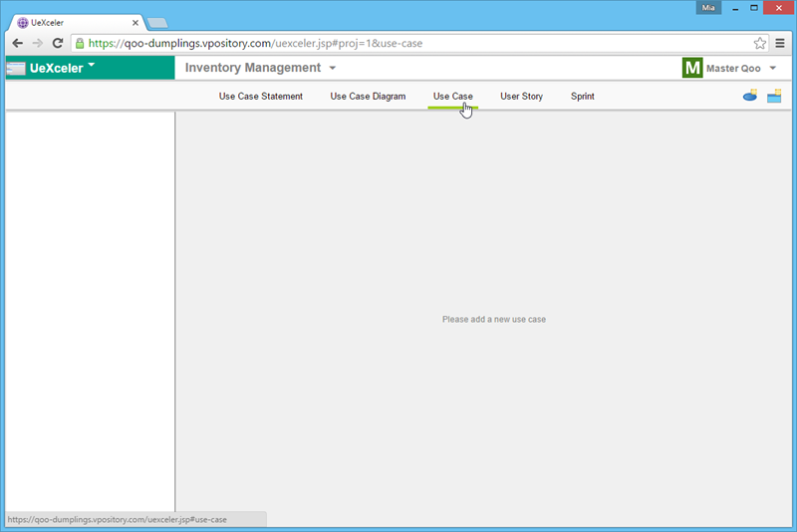Screen dimensions: 797x532
Task: Click the UeXceler logo icon
Action: (x=16, y=68)
